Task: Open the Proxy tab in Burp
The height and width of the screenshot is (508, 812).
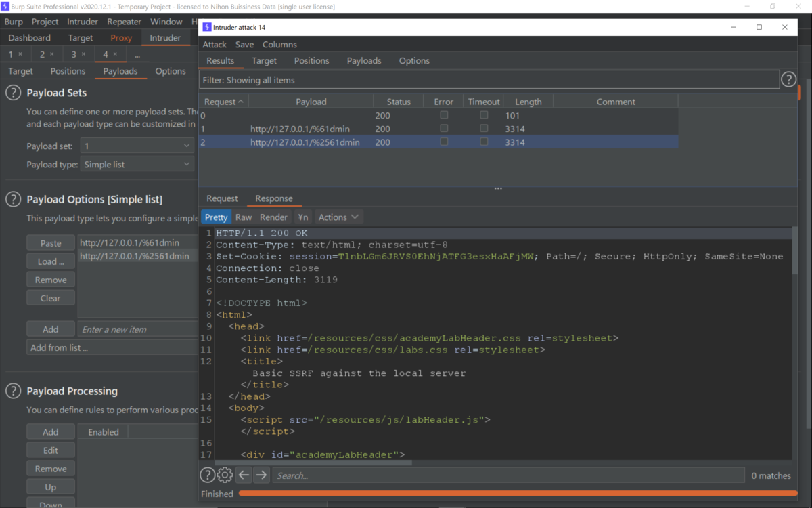Action: 121,38
